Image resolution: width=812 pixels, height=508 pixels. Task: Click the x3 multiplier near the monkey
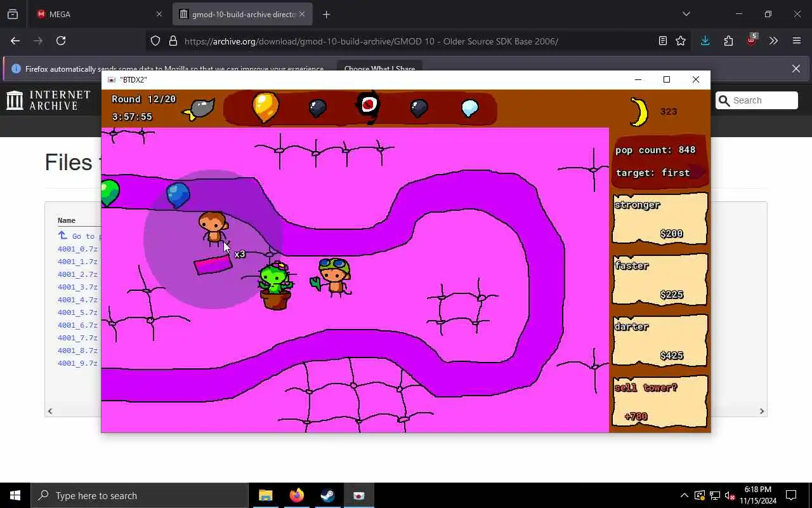click(240, 254)
